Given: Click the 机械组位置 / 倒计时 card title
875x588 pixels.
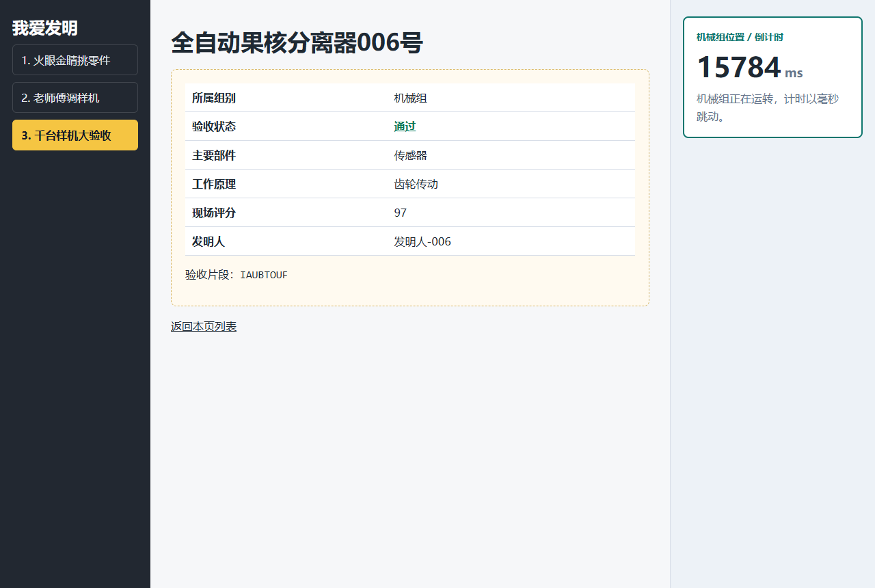Looking at the screenshot, I should tap(740, 37).
